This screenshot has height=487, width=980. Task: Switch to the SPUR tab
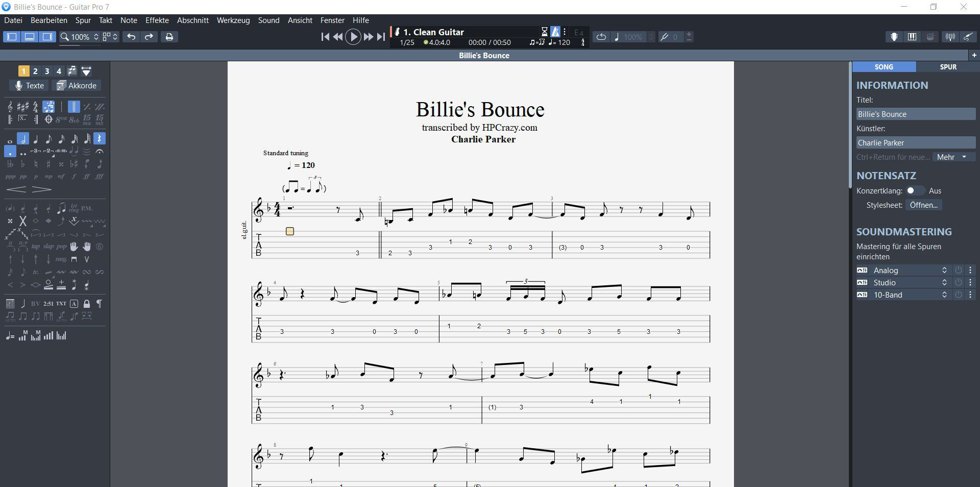click(x=948, y=67)
